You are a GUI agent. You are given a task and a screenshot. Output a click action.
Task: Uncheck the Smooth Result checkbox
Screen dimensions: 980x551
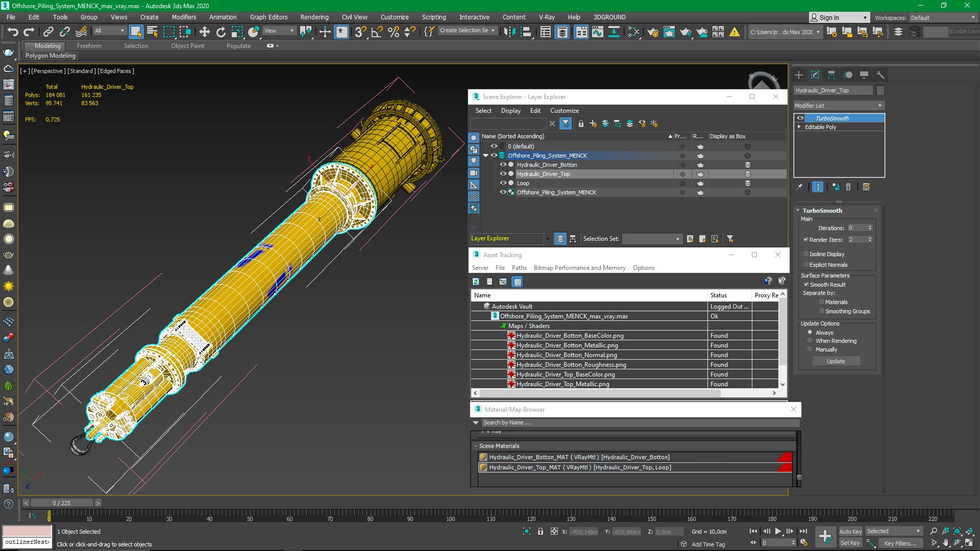coord(806,285)
